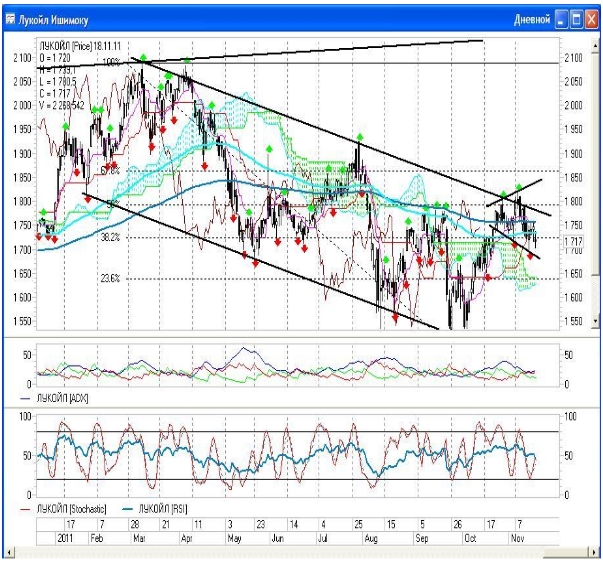Image resolution: width=603 pixels, height=564 pixels.
Task: Click the 2011 year label on time axis
Action: 65,538
